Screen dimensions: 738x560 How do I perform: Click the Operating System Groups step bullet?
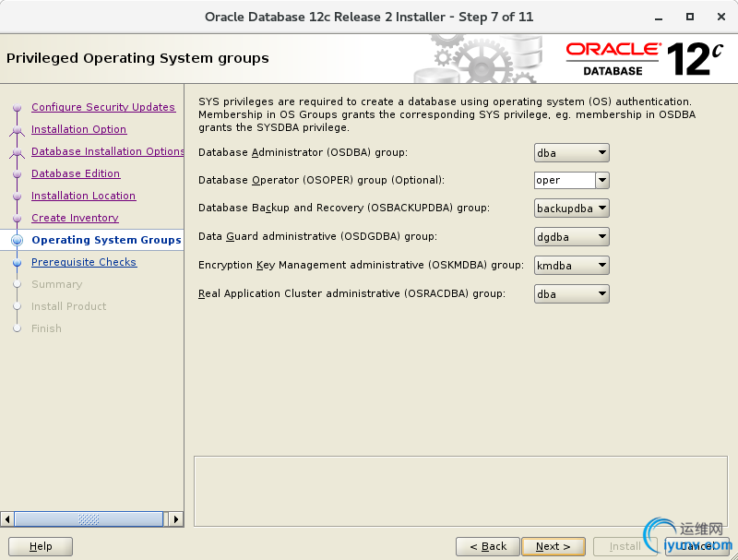17,240
